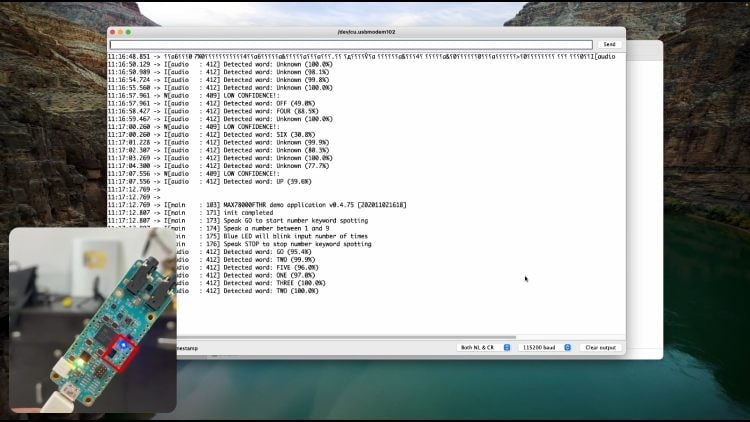Click the horizontal scrollbar of serial output

pyautogui.click(x=346, y=337)
